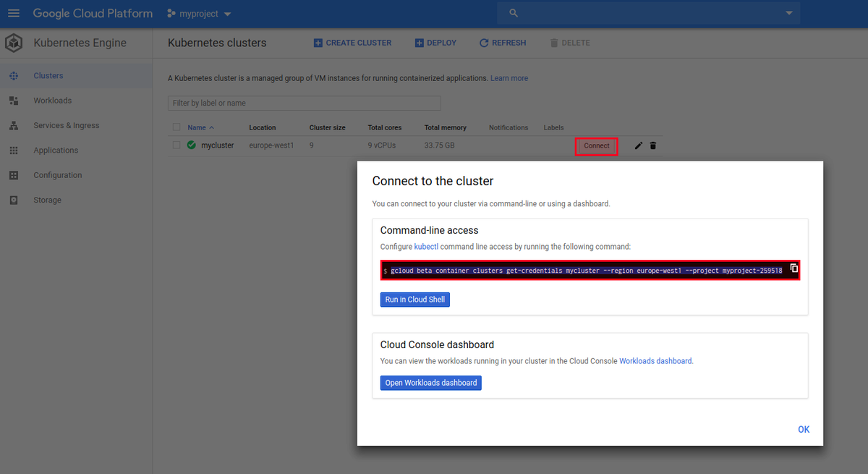Copy the gcloud command with the copy icon

[x=793, y=268]
